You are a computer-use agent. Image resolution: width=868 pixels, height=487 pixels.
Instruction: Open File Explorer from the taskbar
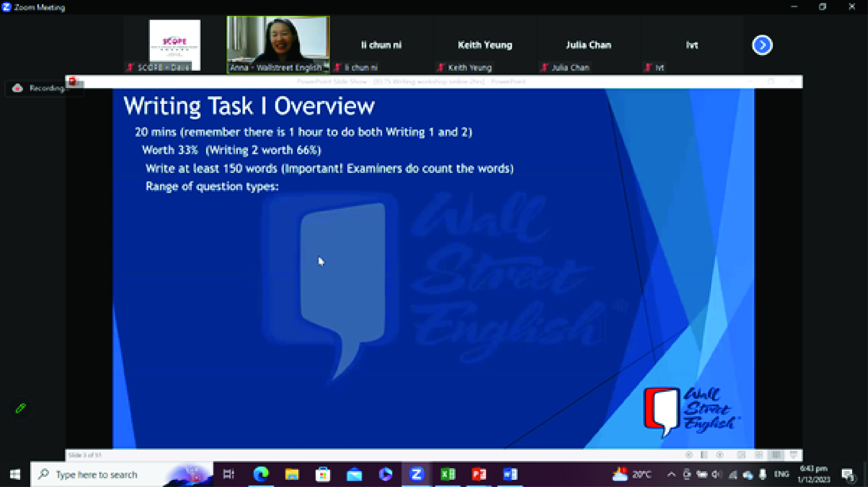(x=291, y=474)
